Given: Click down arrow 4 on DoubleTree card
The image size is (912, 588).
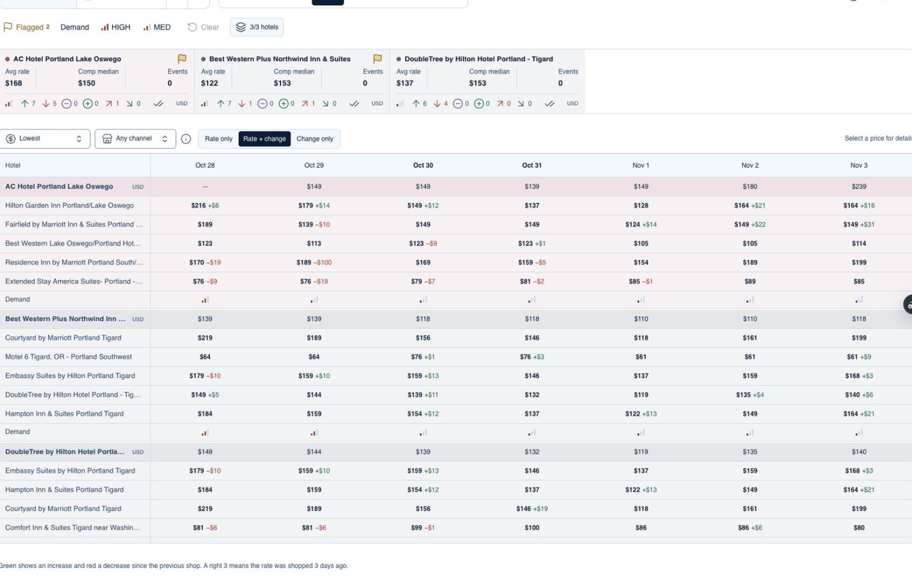Looking at the screenshot, I should (441, 104).
